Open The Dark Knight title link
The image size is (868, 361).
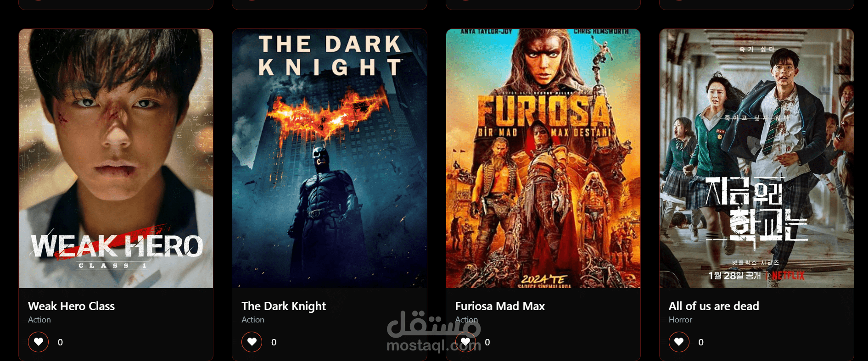284,306
